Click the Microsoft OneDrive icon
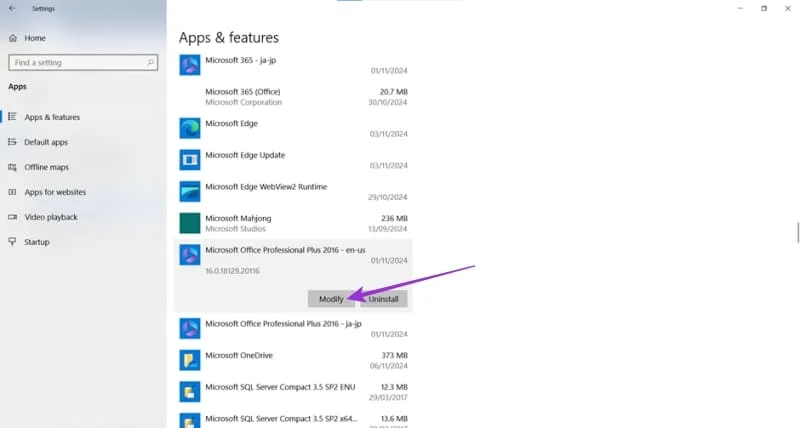The image size is (800, 428). (x=190, y=361)
